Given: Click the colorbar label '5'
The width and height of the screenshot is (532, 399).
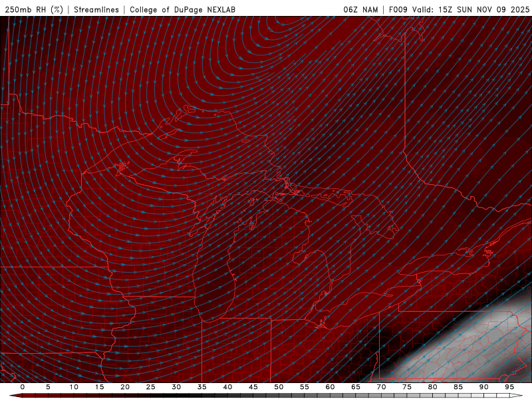Looking at the screenshot, I should [48, 387].
